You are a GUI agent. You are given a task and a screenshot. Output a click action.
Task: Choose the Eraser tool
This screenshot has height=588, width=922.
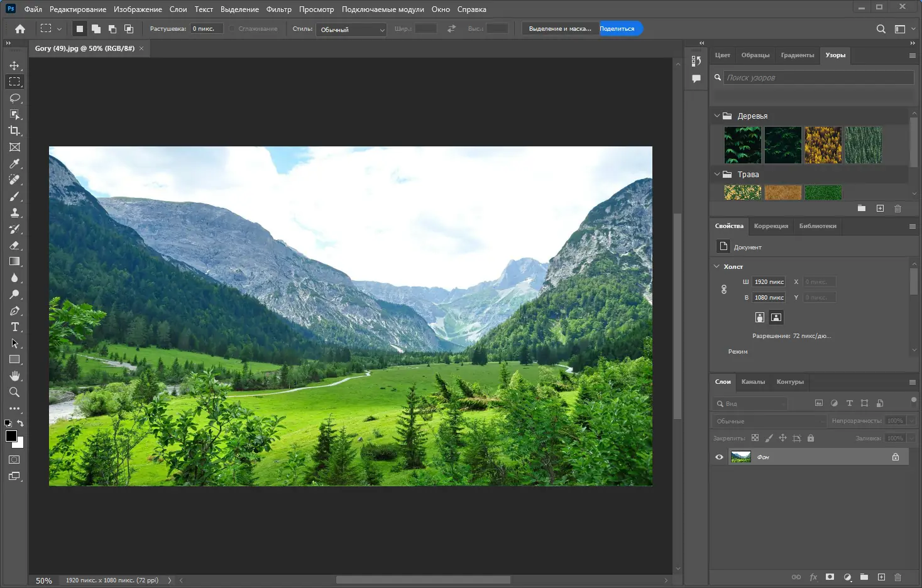point(14,245)
